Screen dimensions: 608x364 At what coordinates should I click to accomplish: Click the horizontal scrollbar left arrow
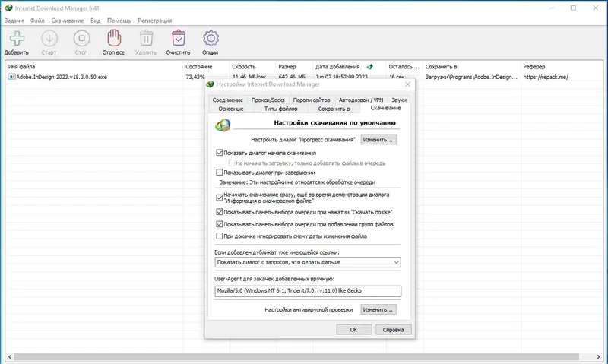pos(10,356)
